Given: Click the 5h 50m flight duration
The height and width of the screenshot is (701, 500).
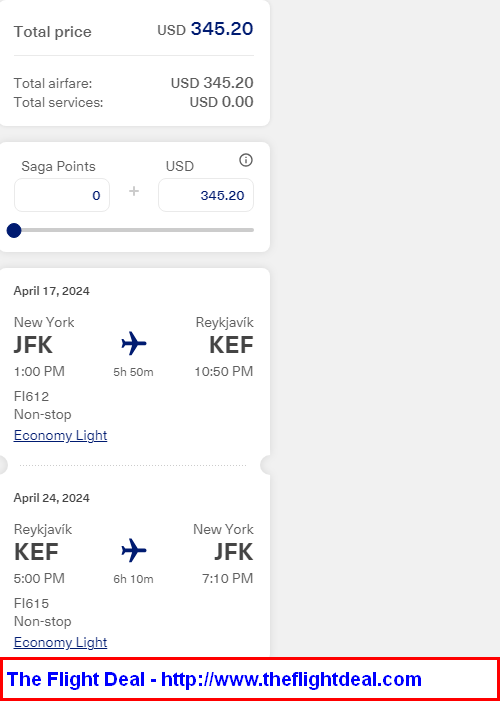Looking at the screenshot, I should coord(133,372).
